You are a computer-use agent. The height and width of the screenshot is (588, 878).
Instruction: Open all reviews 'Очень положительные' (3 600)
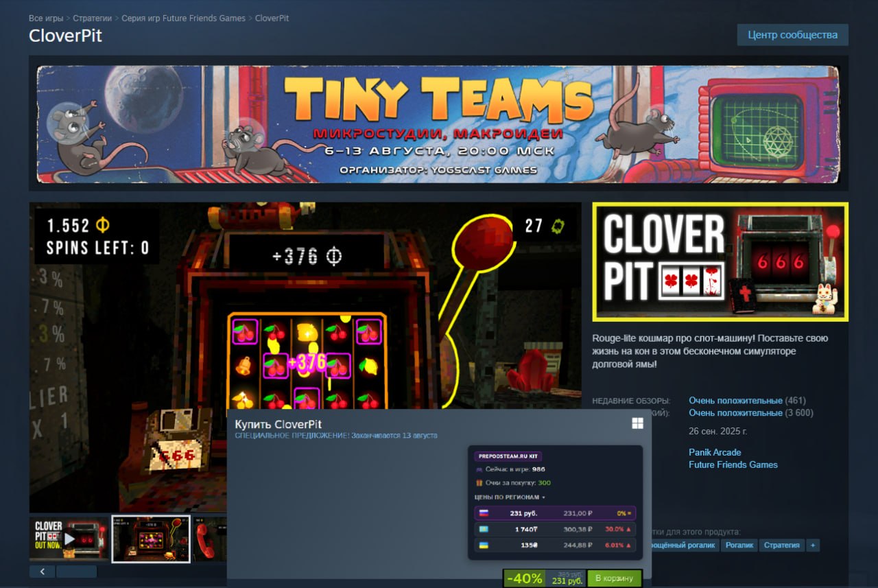[x=735, y=413]
